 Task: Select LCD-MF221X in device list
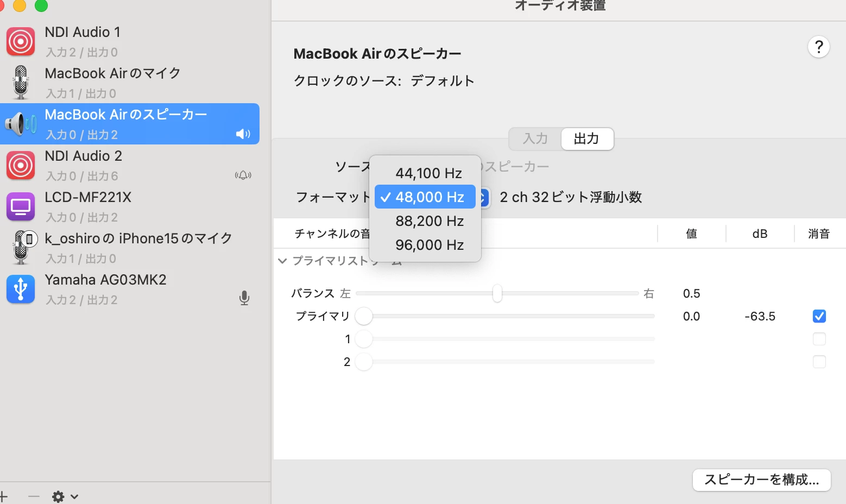point(130,206)
